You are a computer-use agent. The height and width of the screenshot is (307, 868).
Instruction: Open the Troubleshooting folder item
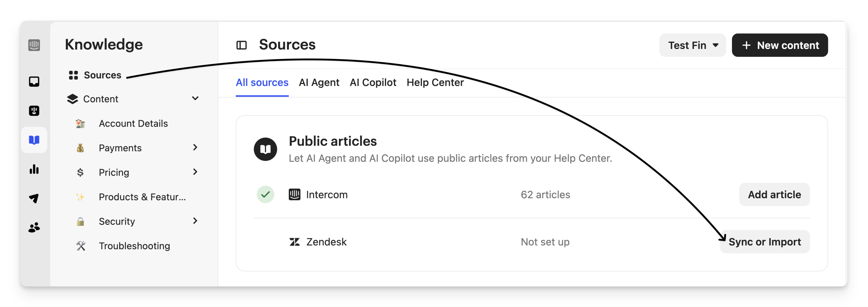click(134, 246)
